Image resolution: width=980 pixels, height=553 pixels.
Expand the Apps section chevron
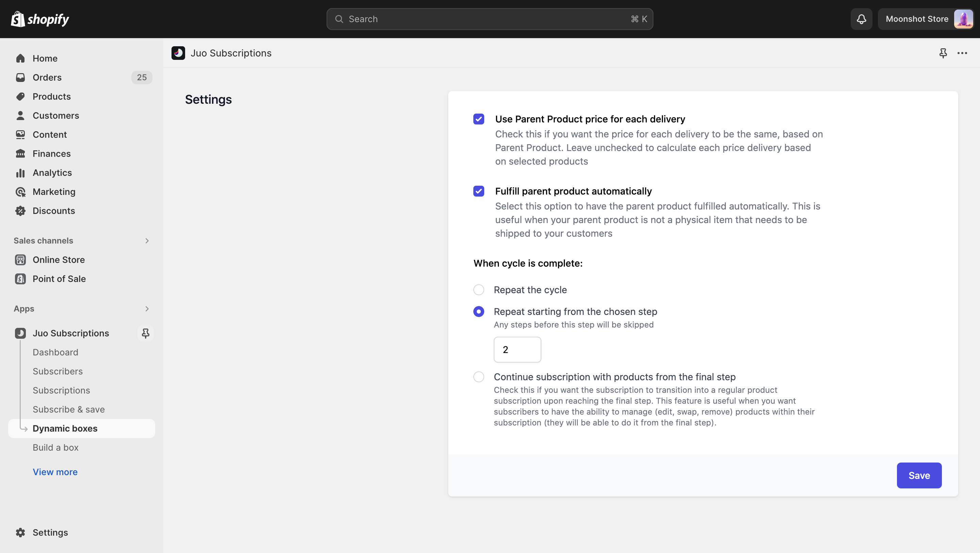(x=147, y=309)
